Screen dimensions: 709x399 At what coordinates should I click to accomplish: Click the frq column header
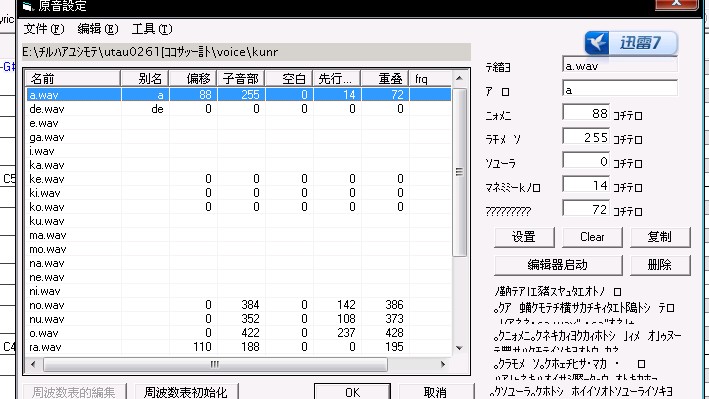[x=430, y=78]
